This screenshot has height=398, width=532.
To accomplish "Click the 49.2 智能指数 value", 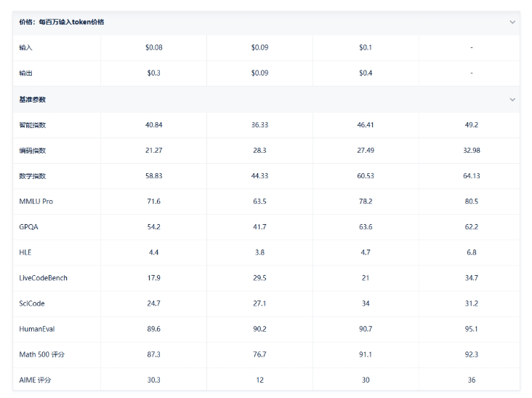I will click(x=471, y=125).
